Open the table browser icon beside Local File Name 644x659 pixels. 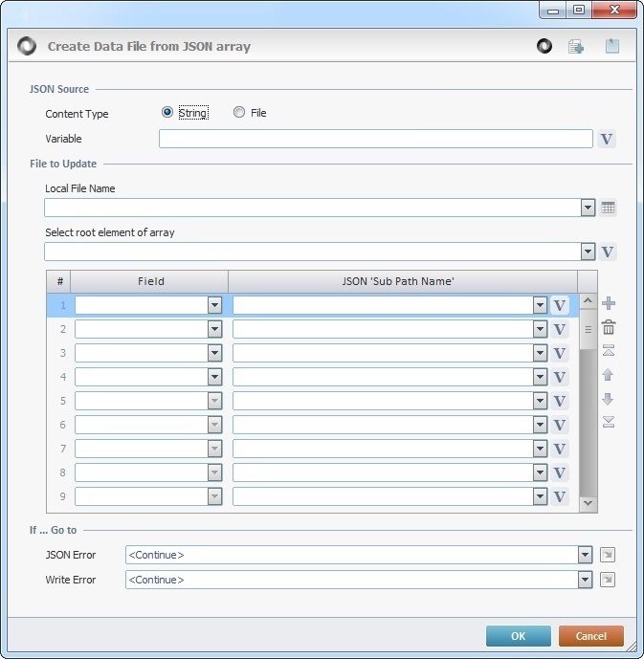coord(608,208)
